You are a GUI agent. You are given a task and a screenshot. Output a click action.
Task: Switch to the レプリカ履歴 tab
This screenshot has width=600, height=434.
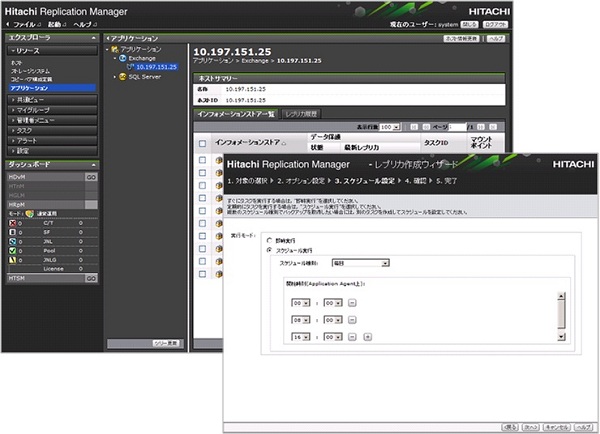click(x=301, y=114)
